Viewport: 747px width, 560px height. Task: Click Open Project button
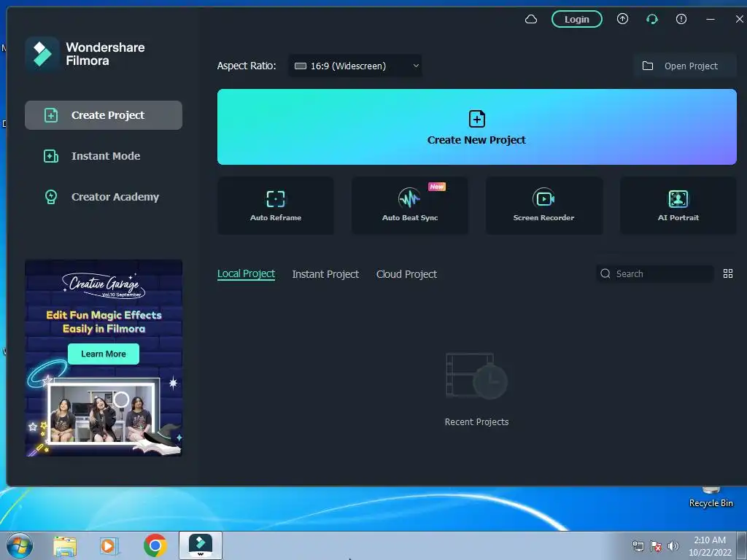[685, 66]
